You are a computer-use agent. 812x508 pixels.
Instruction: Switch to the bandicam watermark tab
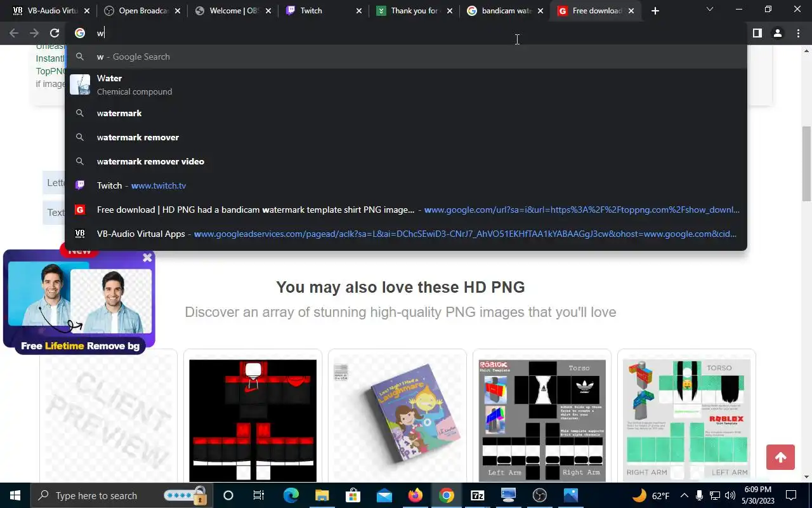tap(506, 11)
